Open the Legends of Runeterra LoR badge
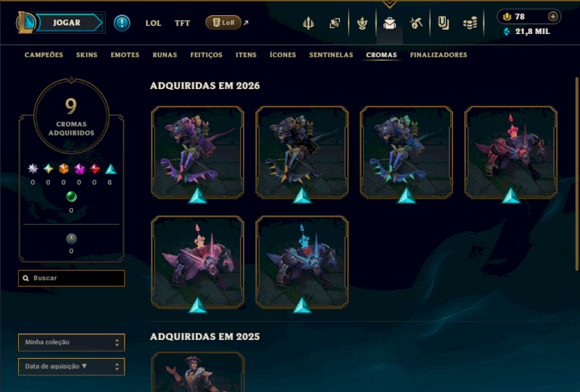This screenshot has width=580, height=392. (x=223, y=22)
